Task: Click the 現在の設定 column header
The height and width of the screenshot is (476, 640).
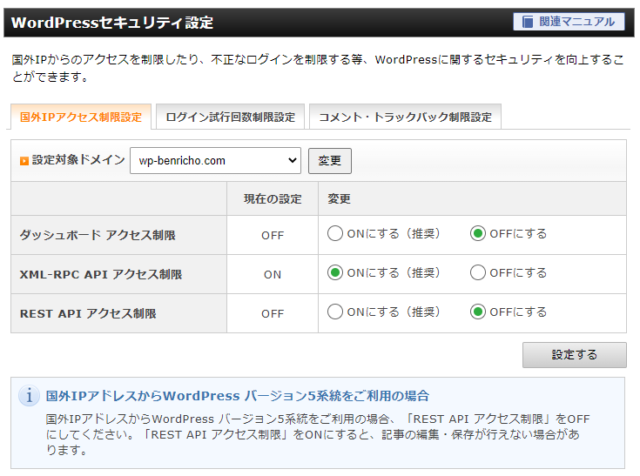Action: point(273,199)
